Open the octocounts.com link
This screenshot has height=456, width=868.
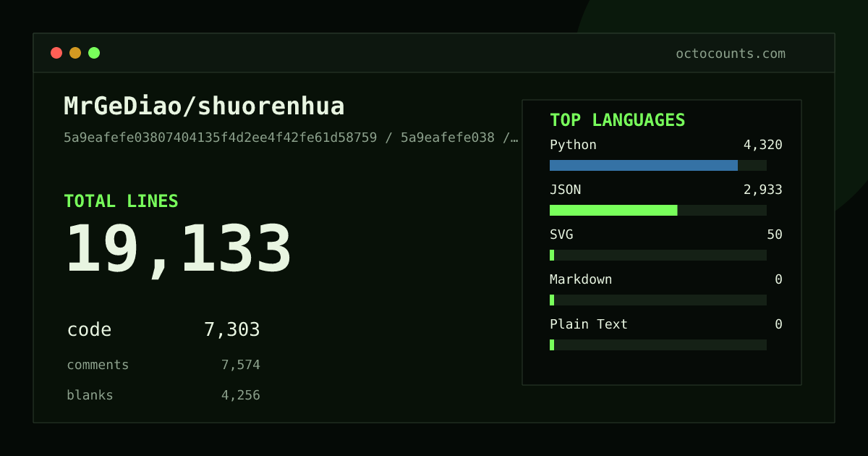coord(731,54)
